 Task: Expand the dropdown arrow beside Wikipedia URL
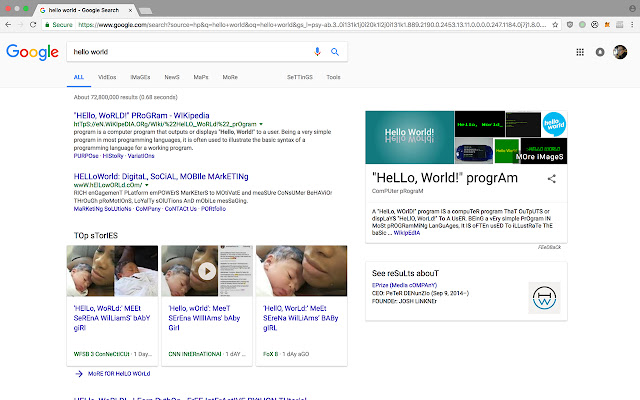261,124
